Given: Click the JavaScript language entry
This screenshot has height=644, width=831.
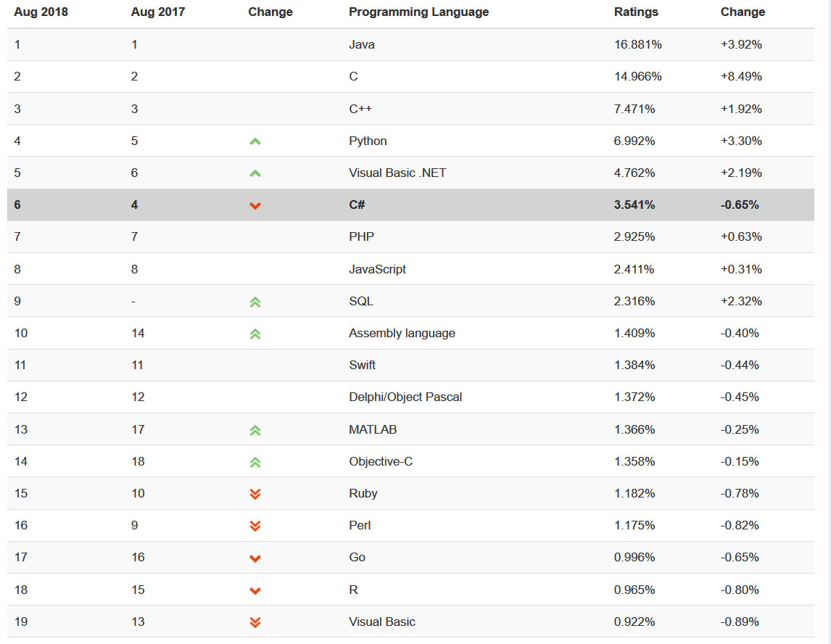Looking at the screenshot, I should tap(377, 269).
